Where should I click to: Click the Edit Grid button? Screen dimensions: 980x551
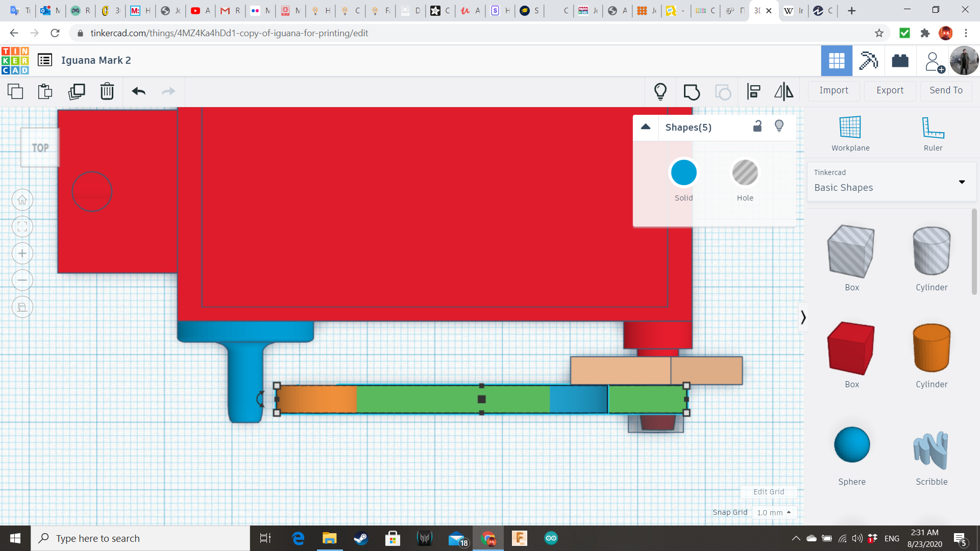click(x=768, y=492)
